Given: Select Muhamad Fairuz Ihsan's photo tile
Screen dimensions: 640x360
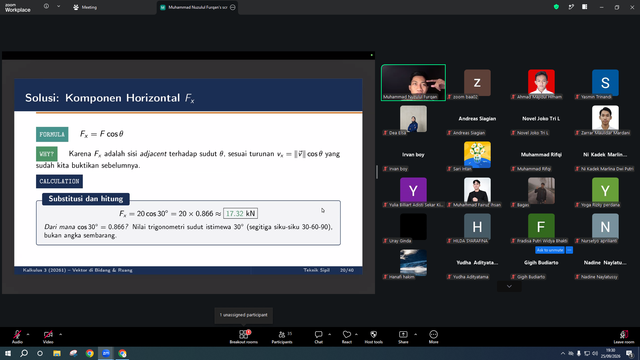Looking at the screenshot, I should coord(477,191).
